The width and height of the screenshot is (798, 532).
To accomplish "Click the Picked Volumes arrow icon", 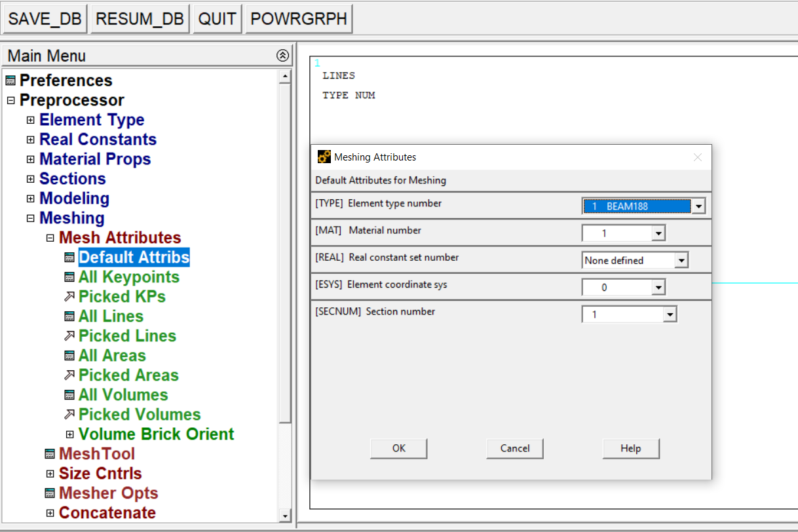I will point(69,415).
